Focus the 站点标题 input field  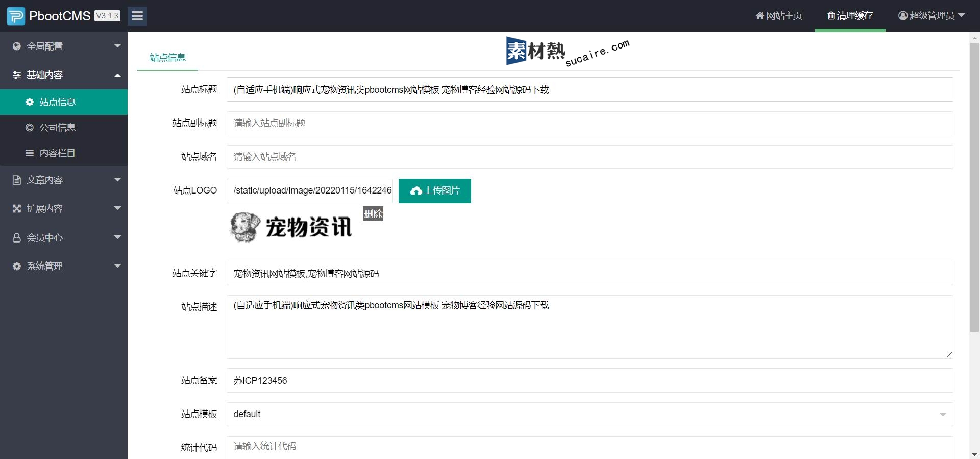(590, 89)
